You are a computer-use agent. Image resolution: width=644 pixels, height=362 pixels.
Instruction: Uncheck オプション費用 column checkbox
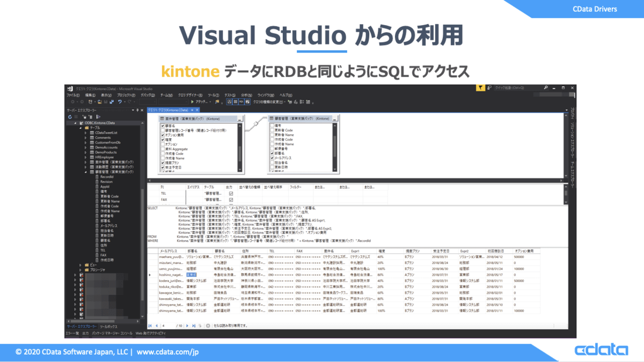(x=163, y=135)
